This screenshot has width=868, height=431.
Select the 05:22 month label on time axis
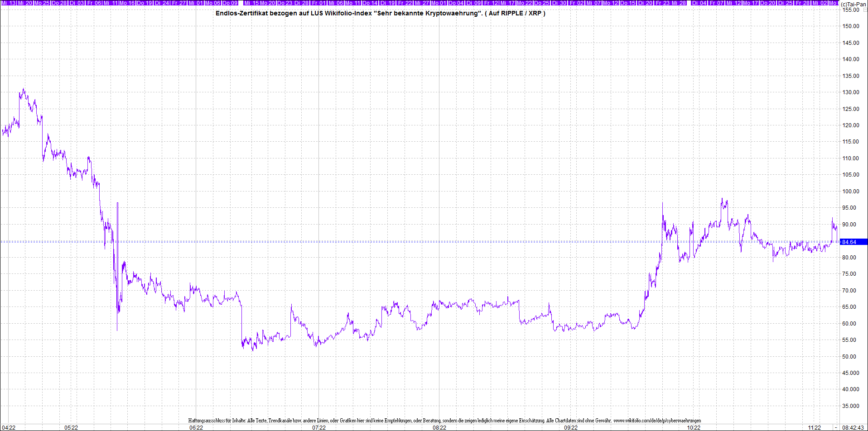71,427
